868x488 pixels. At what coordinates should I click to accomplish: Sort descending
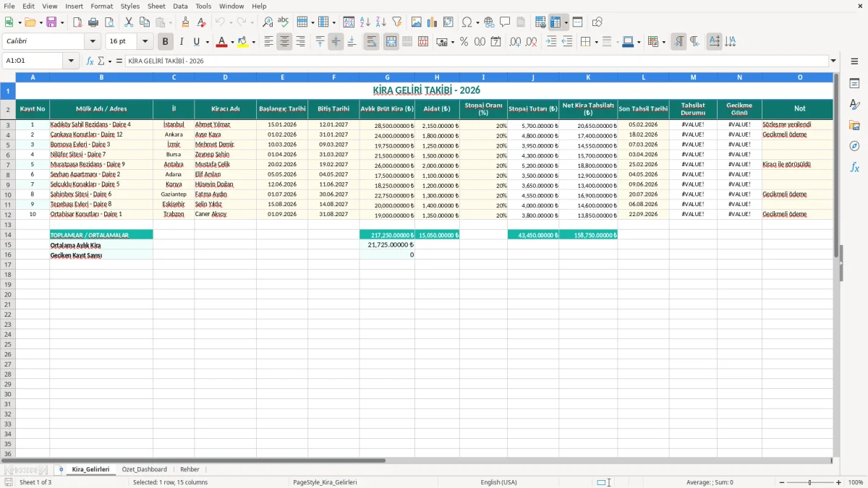pyautogui.click(x=381, y=22)
